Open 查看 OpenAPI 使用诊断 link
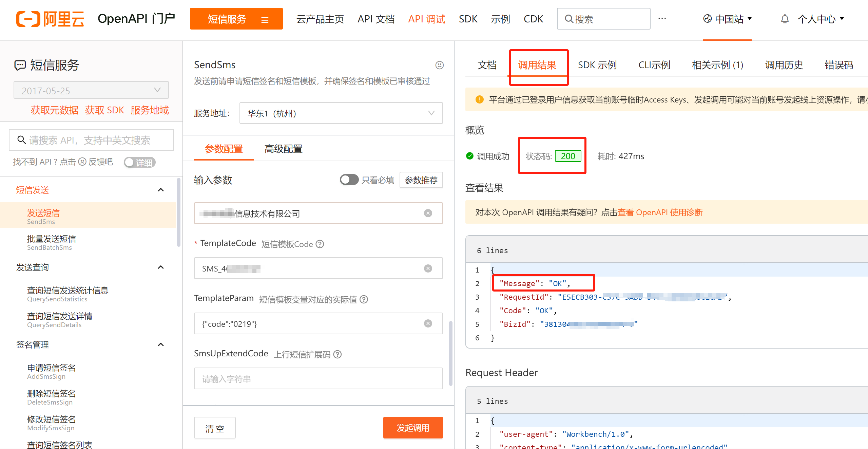The image size is (868, 449). (660, 212)
